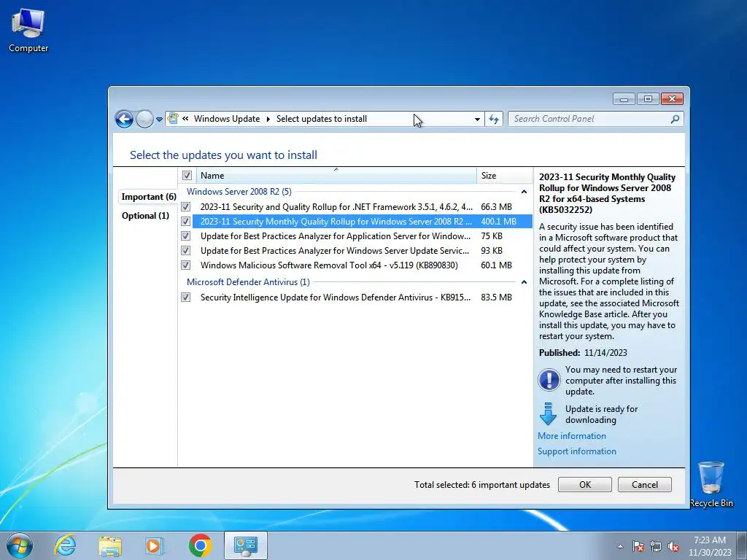This screenshot has width=747, height=560.
Task: Open the Support information link
Action: [577, 451]
